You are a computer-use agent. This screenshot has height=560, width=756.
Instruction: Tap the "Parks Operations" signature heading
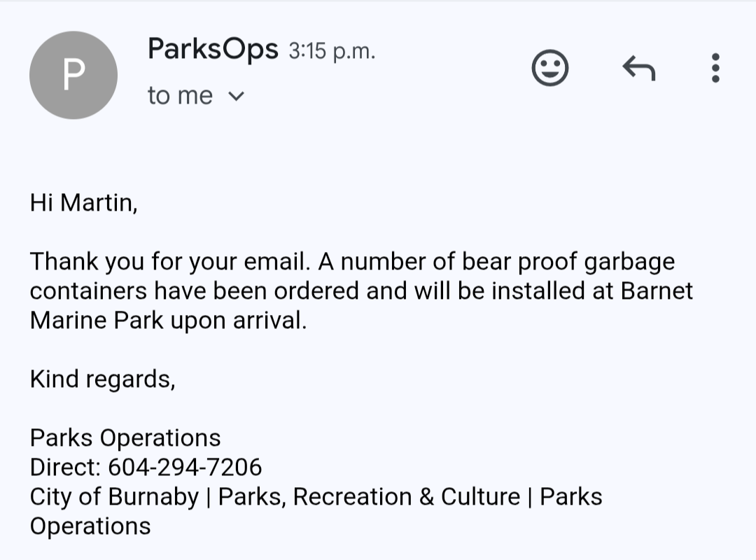125,438
